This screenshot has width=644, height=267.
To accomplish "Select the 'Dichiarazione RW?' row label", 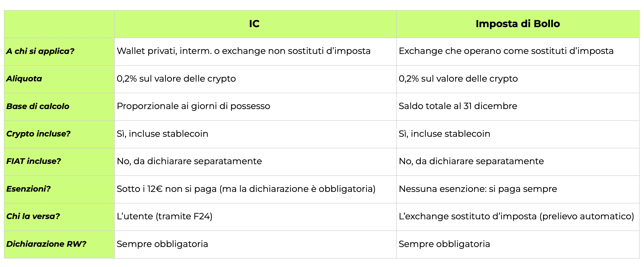I will pyautogui.click(x=46, y=244).
